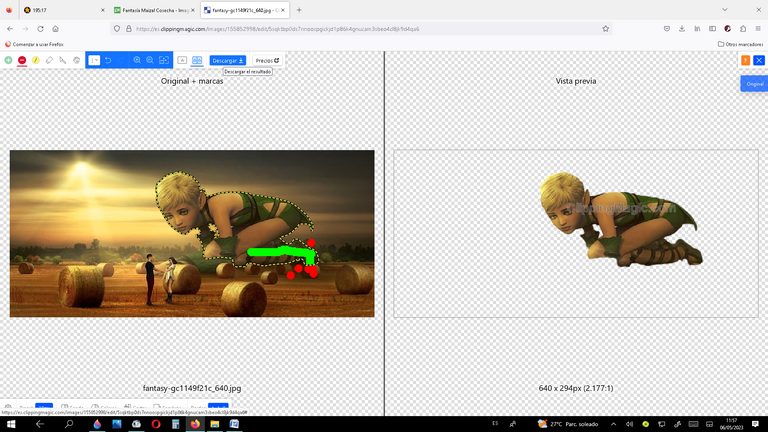List all tabs with the chevron
This screenshot has width=768, height=432.
pyautogui.click(x=724, y=10)
